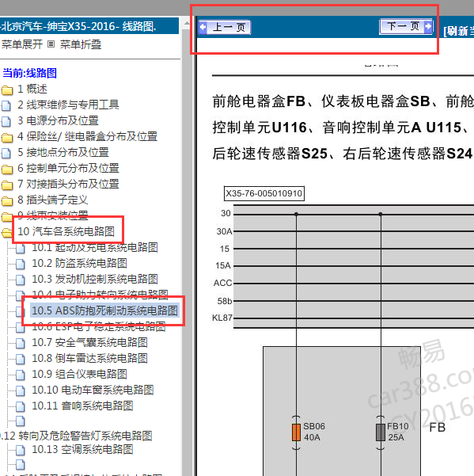This screenshot has width=474, height=476.
Task: Click page icon for 10.3 发动机控制系统电路图
Action: coord(21,280)
